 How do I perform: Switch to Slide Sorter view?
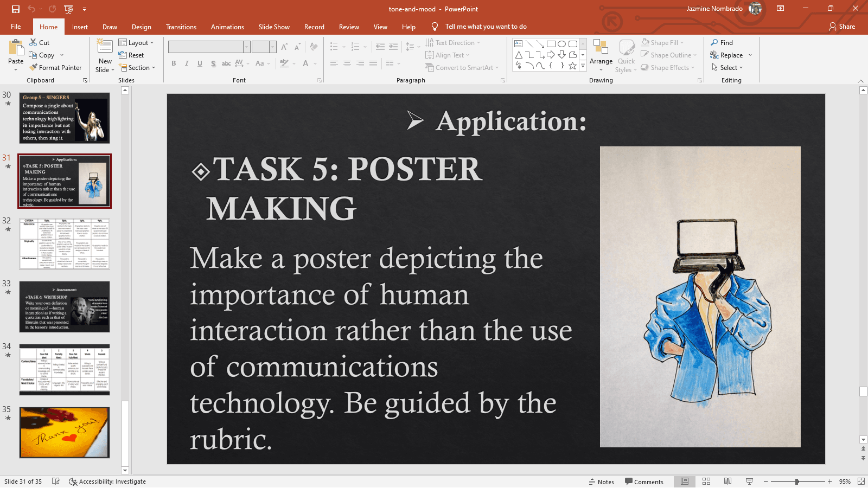click(x=706, y=481)
